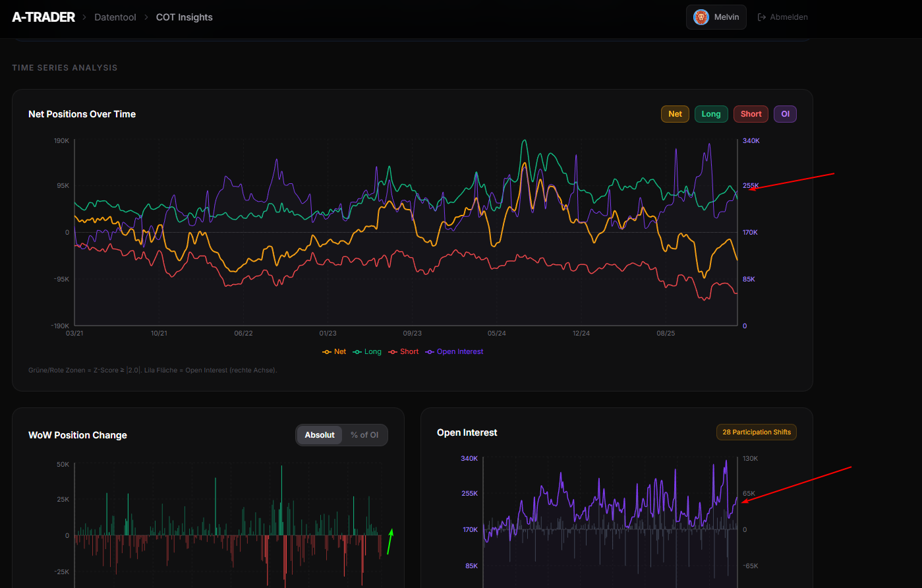The width and height of the screenshot is (922, 588).
Task: Click the Melvin profile button
Action: click(x=716, y=17)
